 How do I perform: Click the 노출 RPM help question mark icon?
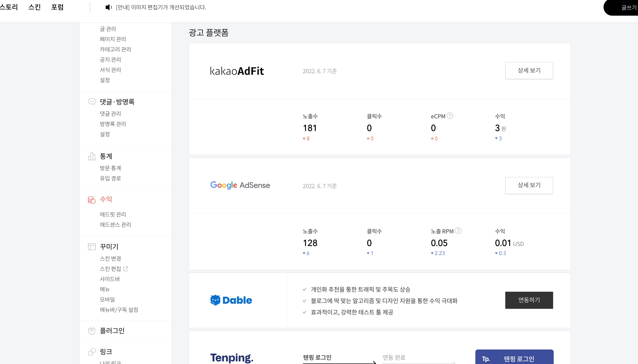coord(458,231)
